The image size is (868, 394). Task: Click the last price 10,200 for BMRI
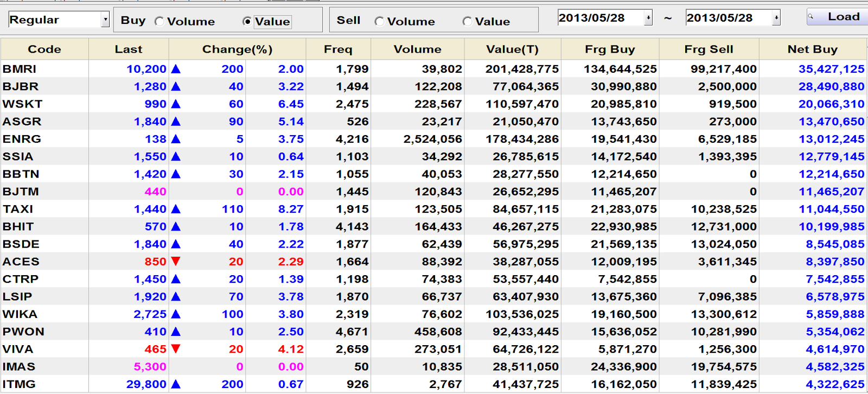(x=146, y=69)
